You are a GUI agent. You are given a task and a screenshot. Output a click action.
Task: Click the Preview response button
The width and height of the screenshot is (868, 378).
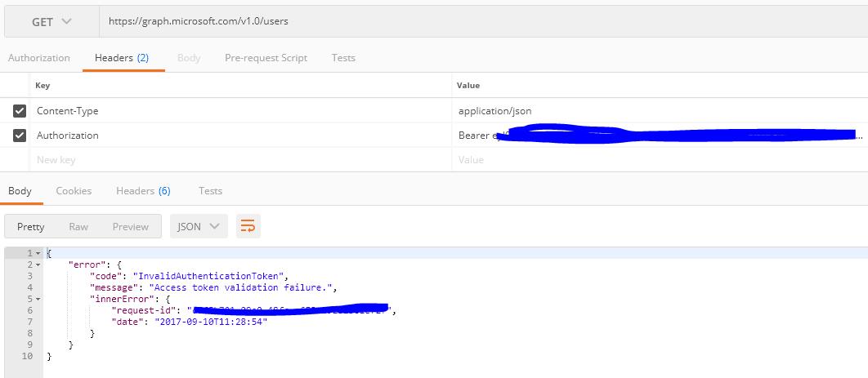tap(131, 226)
